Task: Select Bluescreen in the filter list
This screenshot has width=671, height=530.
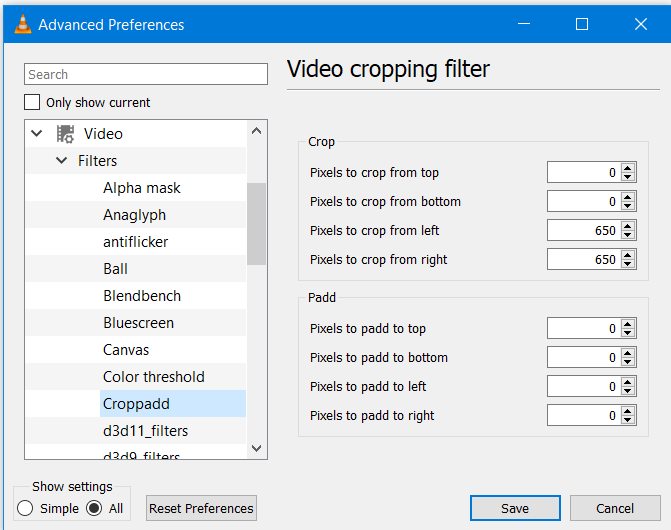Action: point(138,323)
